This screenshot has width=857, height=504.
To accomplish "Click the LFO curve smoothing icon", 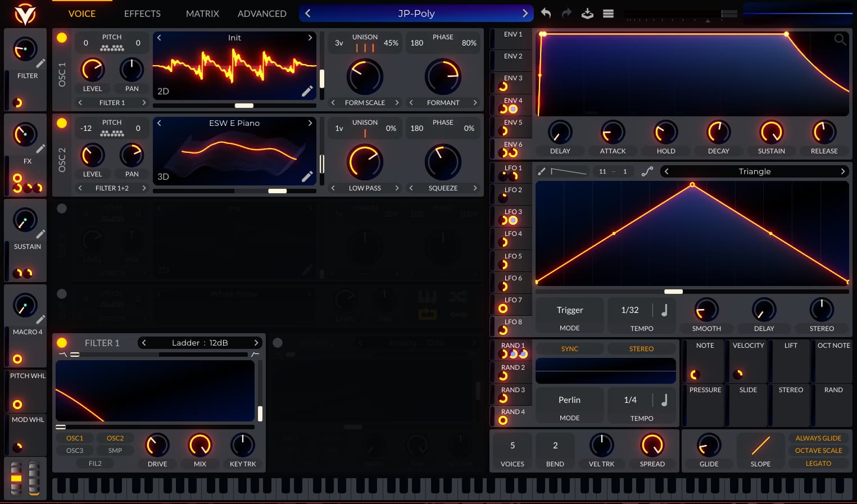I will (647, 171).
